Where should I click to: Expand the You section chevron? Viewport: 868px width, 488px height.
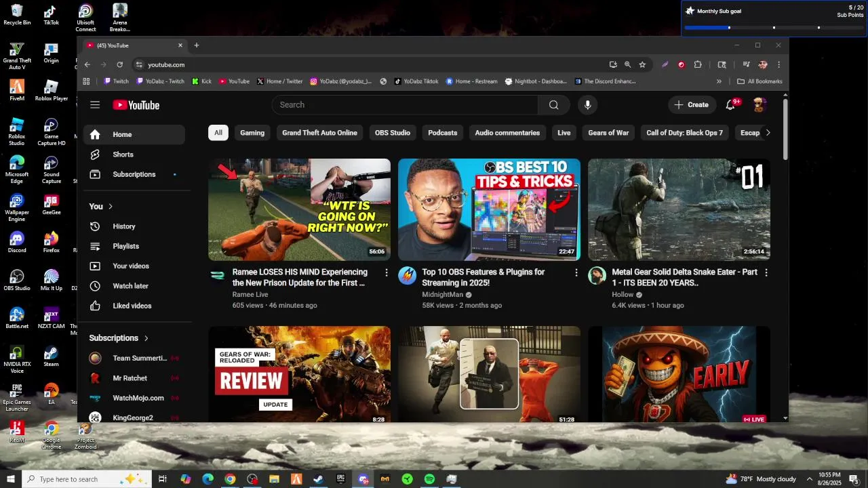pos(111,206)
